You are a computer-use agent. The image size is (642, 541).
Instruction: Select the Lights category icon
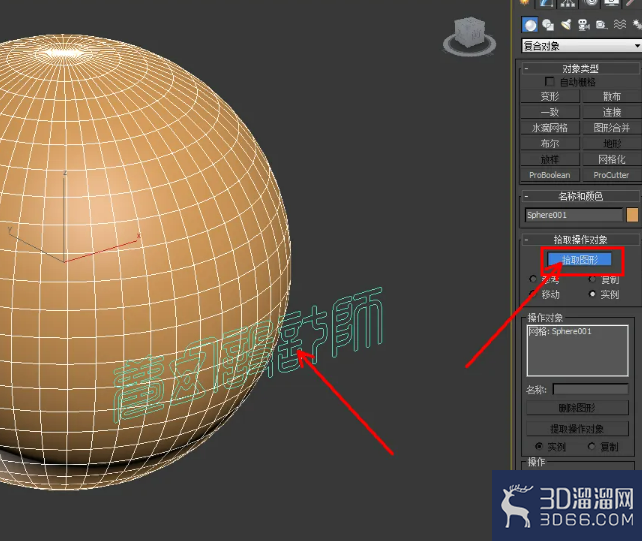coord(566,25)
